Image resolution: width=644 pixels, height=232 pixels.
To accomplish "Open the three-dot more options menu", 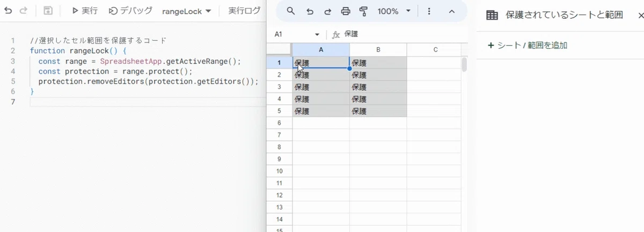I will click(x=429, y=11).
